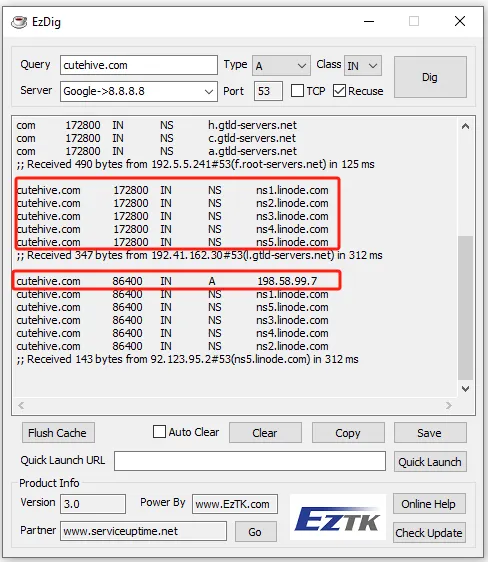Click the Dig button
The image size is (488, 562).
click(430, 77)
